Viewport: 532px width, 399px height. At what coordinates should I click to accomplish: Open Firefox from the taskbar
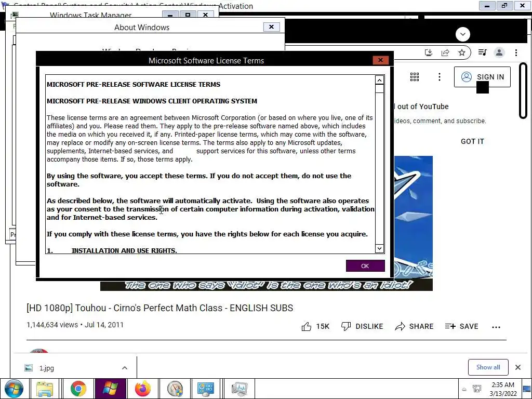pyautogui.click(x=143, y=389)
